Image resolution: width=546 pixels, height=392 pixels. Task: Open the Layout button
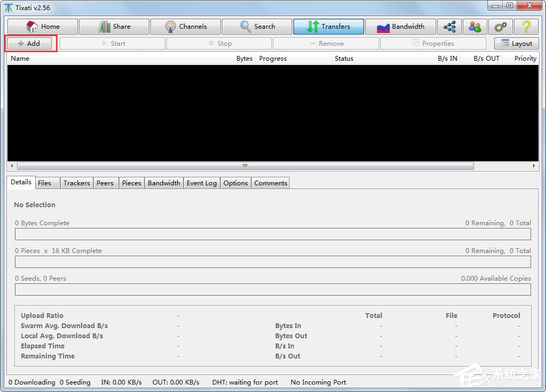coord(516,44)
